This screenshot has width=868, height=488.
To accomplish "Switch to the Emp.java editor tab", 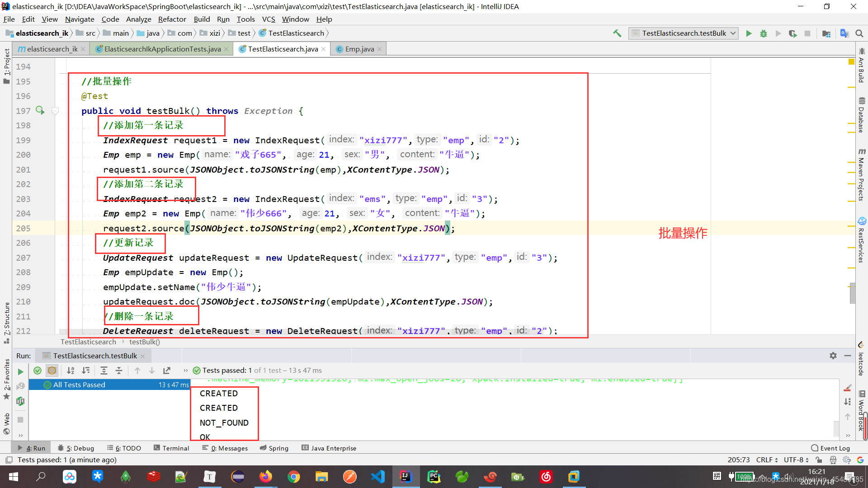I will [359, 49].
